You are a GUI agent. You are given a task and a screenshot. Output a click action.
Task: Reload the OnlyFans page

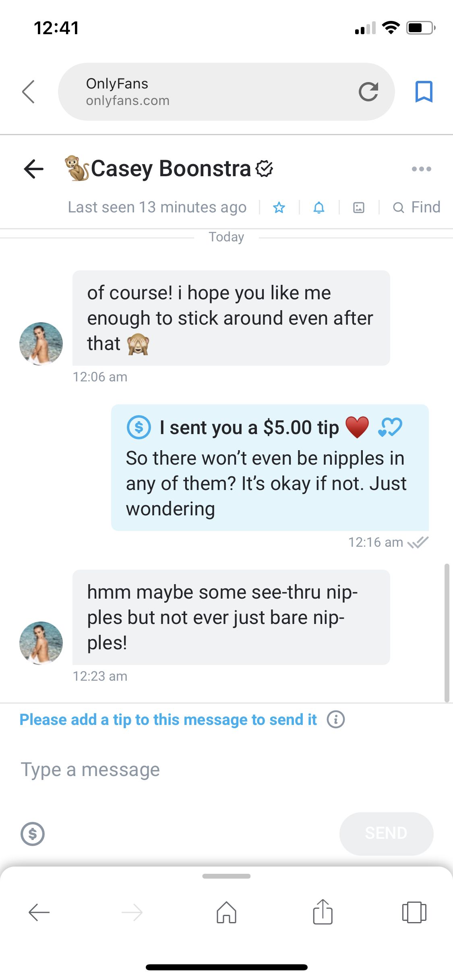click(368, 92)
